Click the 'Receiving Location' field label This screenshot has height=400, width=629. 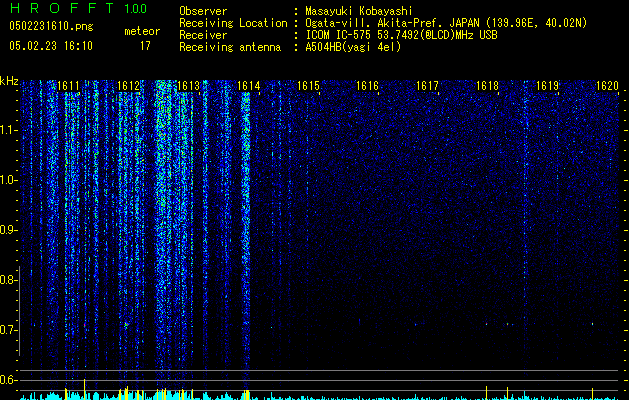[233, 23]
